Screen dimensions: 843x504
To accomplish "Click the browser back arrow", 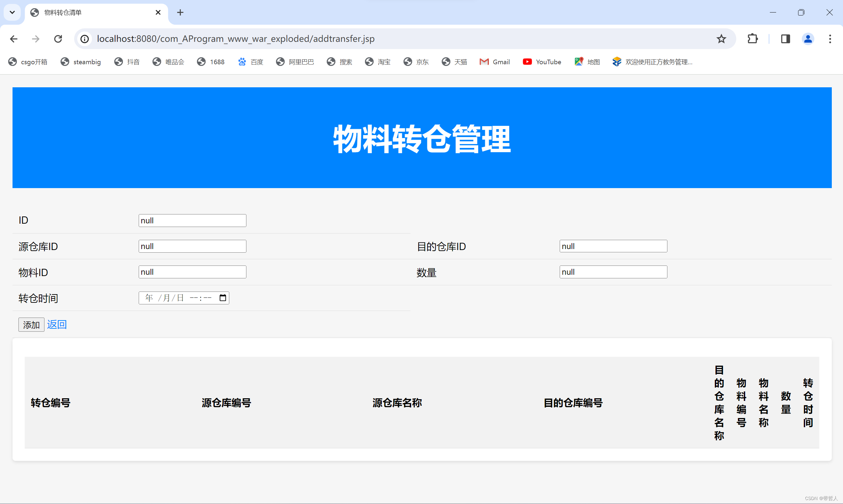I will [x=14, y=39].
